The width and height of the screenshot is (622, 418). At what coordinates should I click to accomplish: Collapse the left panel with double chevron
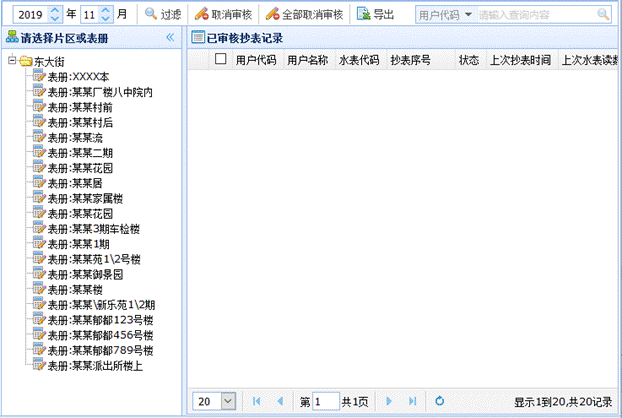click(170, 38)
